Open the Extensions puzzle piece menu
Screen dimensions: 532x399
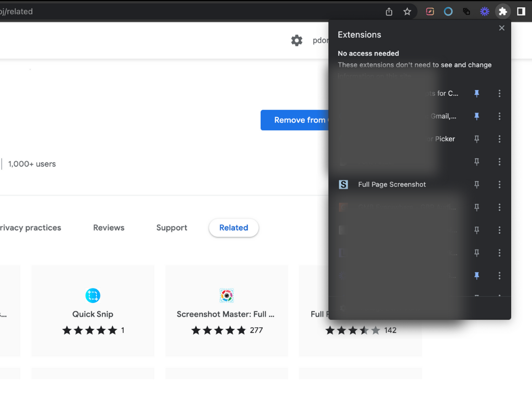502,11
